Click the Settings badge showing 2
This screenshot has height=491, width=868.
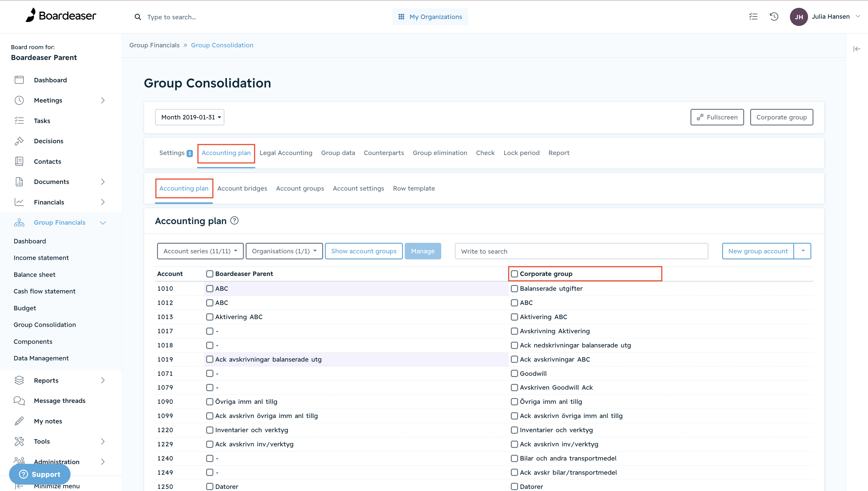click(x=190, y=154)
